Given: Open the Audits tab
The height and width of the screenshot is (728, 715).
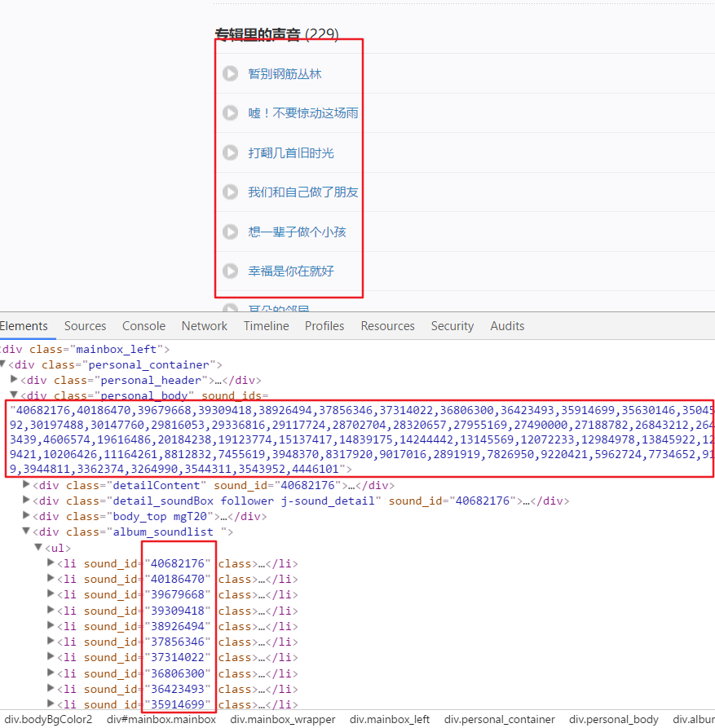Looking at the screenshot, I should [507, 326].
